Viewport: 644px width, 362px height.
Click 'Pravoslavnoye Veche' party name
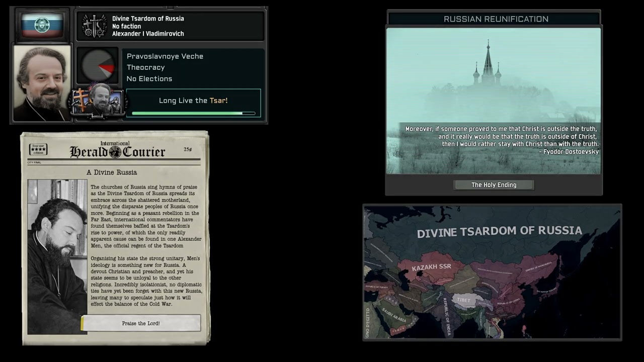pyautogui.click(x=165, y=56)
